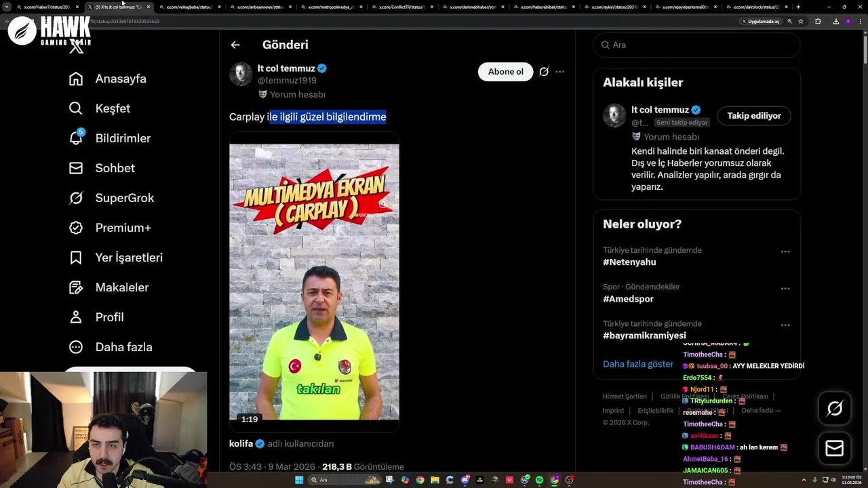The height and width of the screenshot is (488, 868).
Task: Click the home icon beside Anasayfa
Action: tap(76, 79)
